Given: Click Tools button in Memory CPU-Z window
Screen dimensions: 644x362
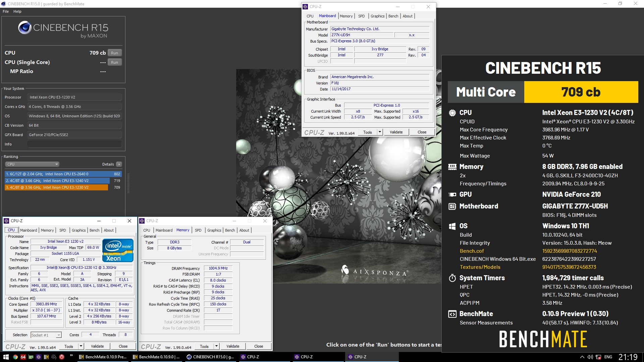Looking at the screenshot, I should click(204, 347).
